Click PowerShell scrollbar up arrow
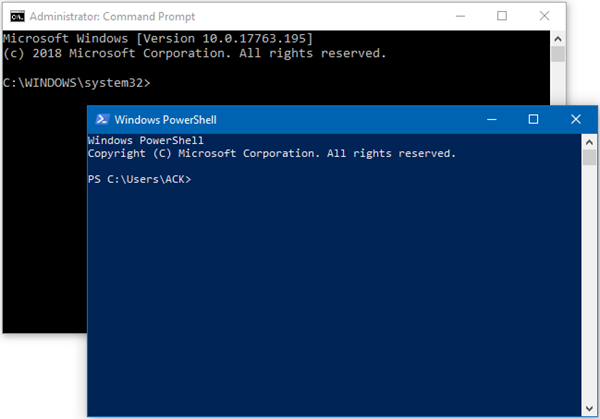The image size is (600, 419). pyautogui.click(x=590, y=141)
